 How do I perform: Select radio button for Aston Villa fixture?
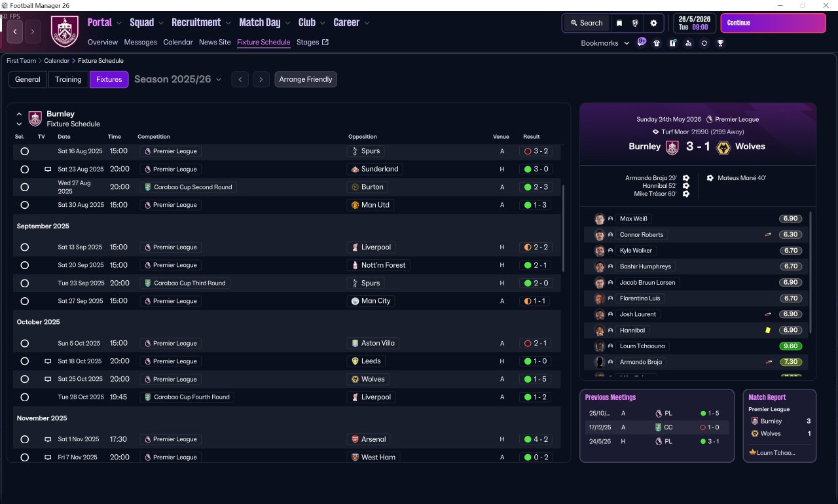click(x=24, y=344)
